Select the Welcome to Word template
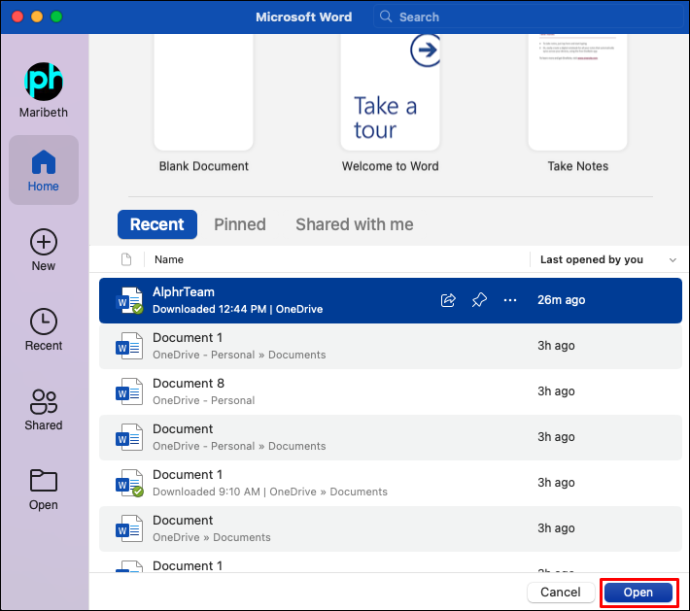This screenshot has height=611, width=690. [x=390, y=103]
